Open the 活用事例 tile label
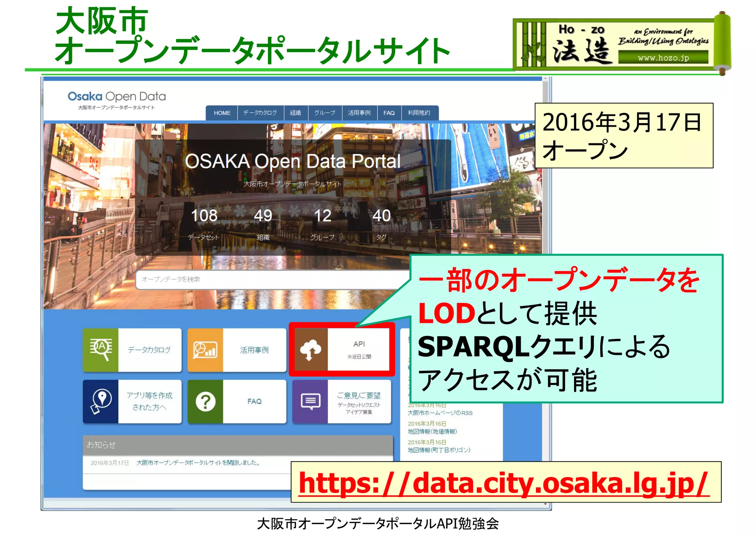 click(254, 350)
